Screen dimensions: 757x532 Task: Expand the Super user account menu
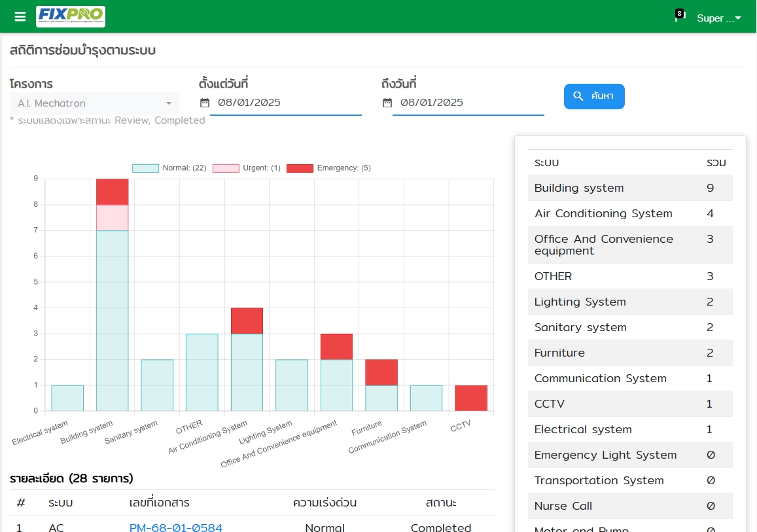click(718, 18)
